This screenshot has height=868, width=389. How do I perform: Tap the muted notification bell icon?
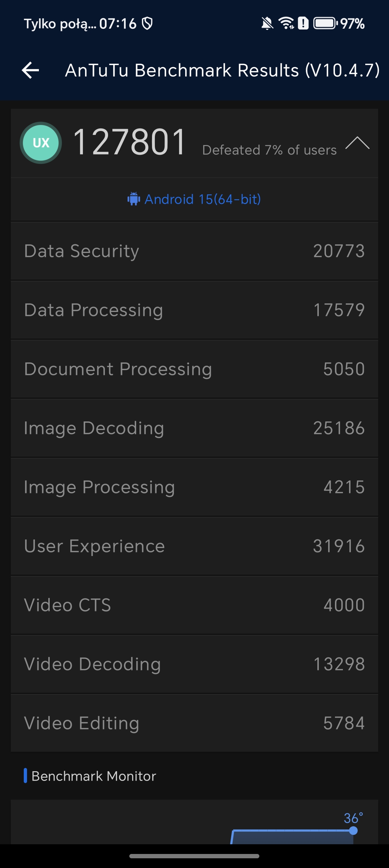[267, 24]
